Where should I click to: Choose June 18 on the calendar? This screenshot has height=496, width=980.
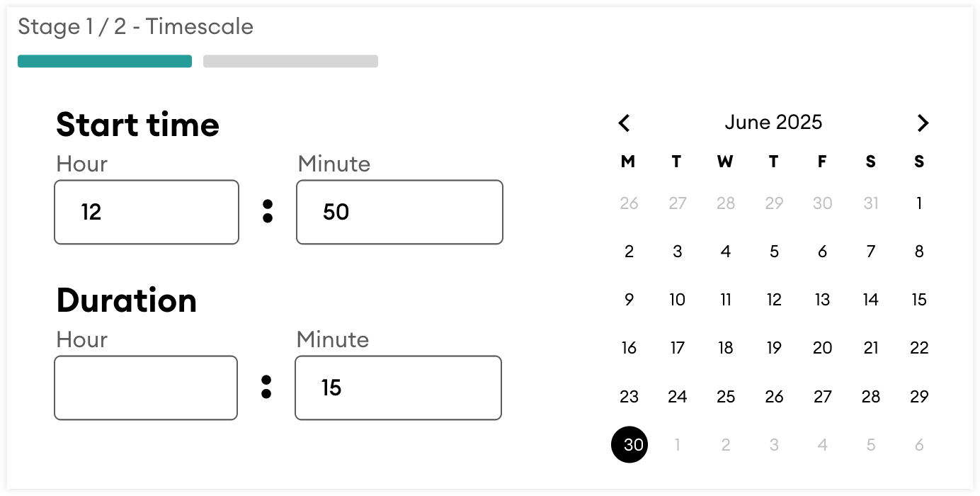click(726, 348)
